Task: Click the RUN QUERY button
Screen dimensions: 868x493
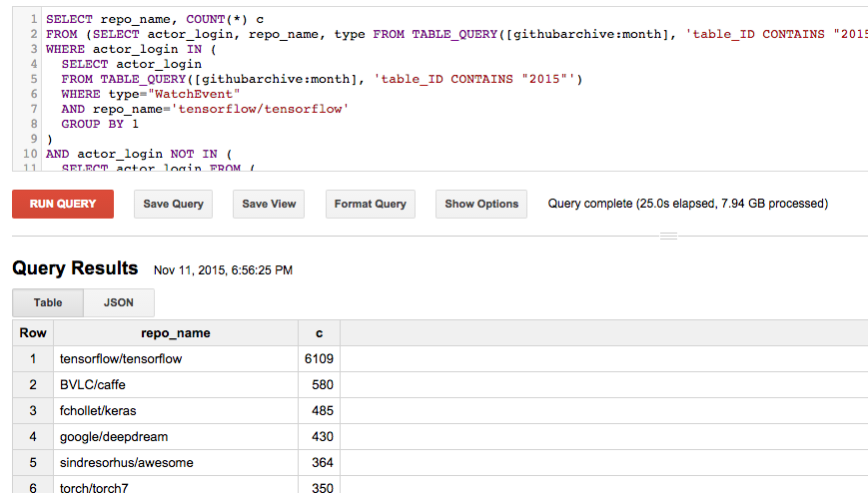Action: pos(63,204)
